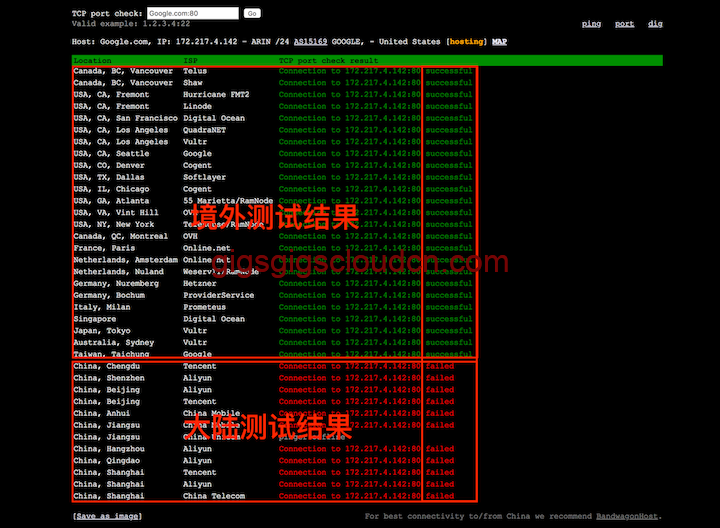The width and height of the screenshot is (720, 528).
Task: Click the successful result in Telus row
Action: (449, 71)
